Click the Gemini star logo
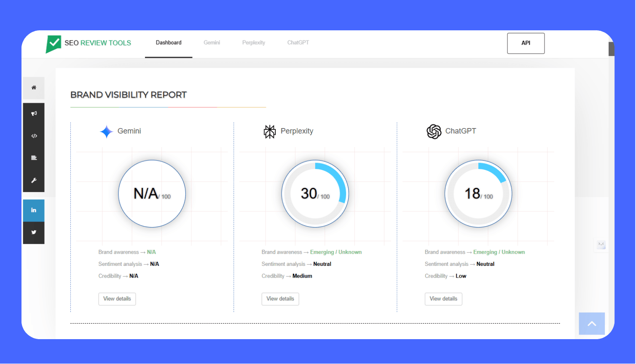Screen dimensions: 636x364 [x=107, y=132]
